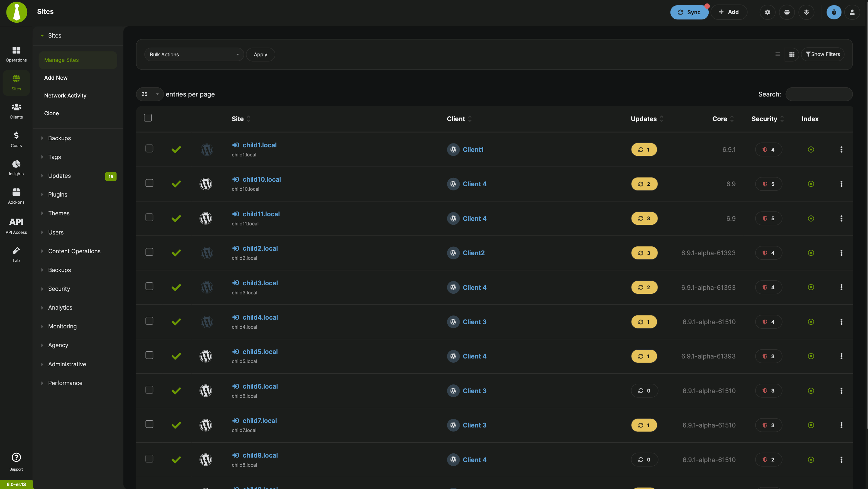Click the MainWP logo icon
The width and height of the screenshot is (868, 489).
pyautogui.click(x=17, y=12)
